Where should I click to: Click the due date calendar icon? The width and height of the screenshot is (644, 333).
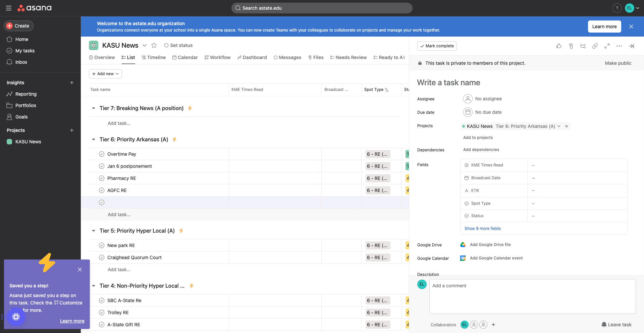pos(468,112)
